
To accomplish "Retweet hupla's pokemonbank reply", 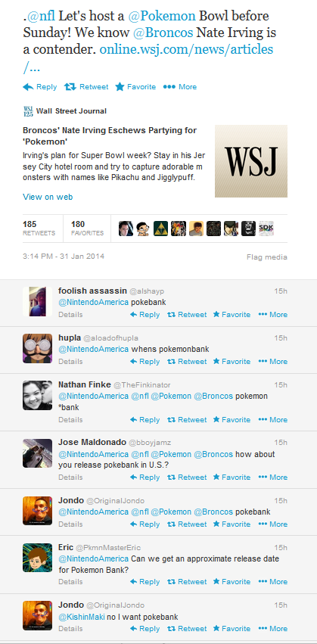I will point(187,362).
